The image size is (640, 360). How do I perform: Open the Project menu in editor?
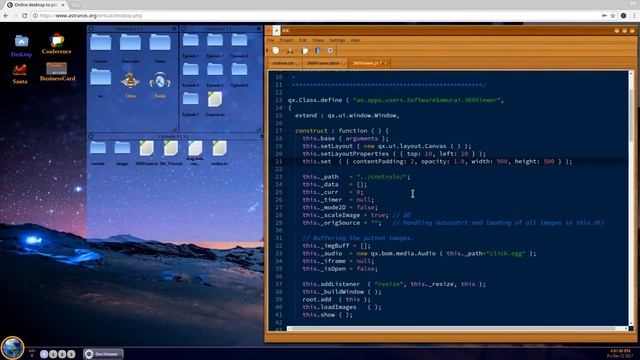tap(287, 40)
